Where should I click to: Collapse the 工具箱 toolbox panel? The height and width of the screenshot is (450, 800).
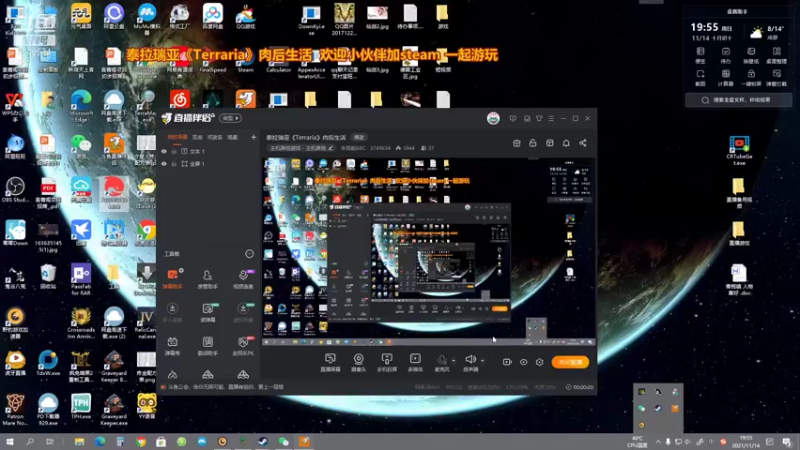coord(249,254)
